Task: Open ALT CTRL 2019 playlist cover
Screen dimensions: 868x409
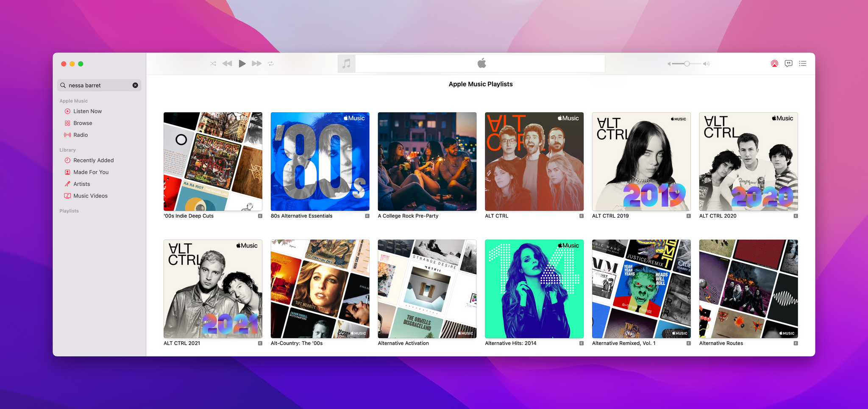Action: click(x=641, y=161)
